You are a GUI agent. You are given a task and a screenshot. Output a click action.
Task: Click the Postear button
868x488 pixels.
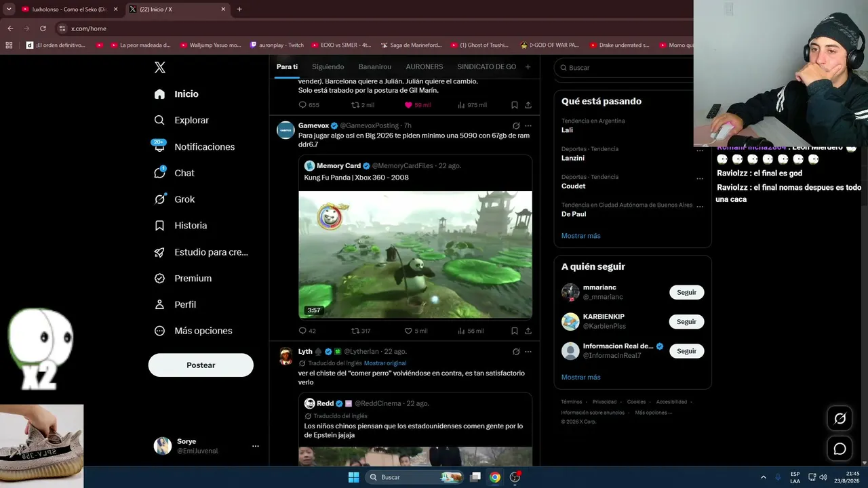pyautogui.click(x=201, y=365)
